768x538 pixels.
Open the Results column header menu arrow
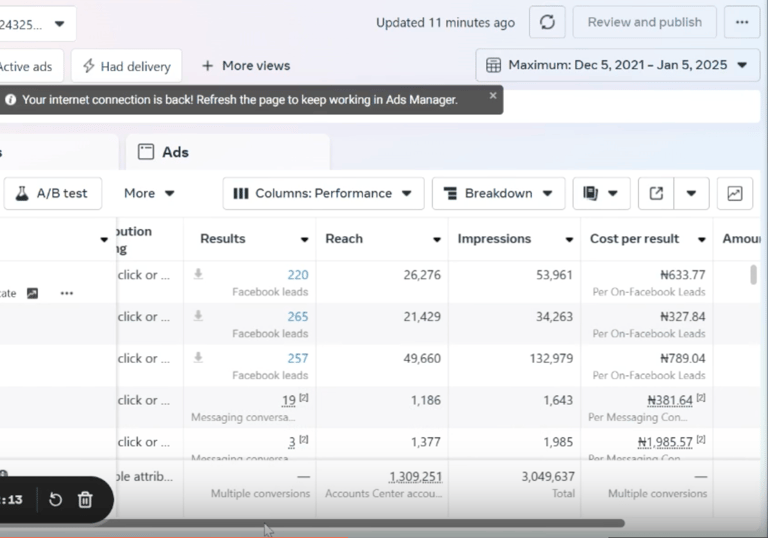[304, 239]
